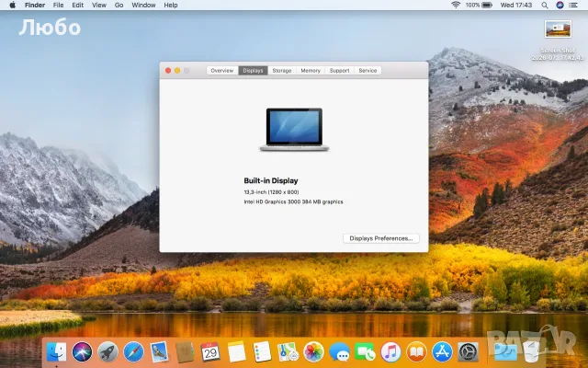Open the Help menu
Viewport: 588px width, 368px height.
pyautogui.click(x=171, y=5)
